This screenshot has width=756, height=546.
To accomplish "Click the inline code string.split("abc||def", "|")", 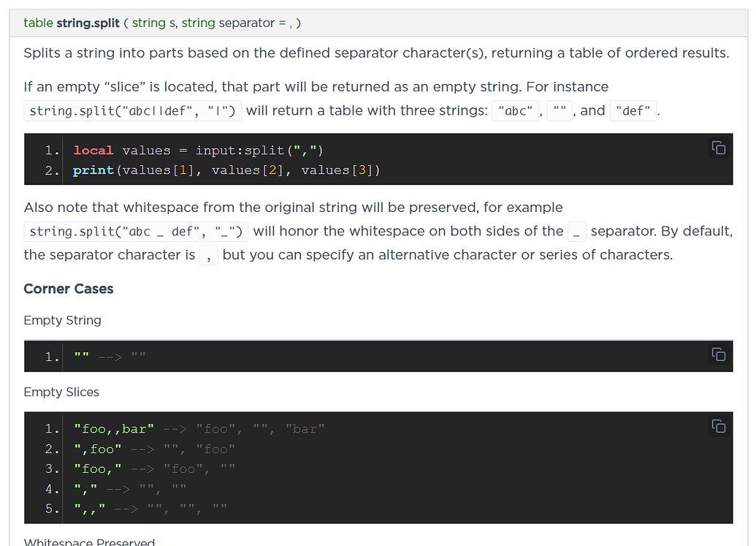I will pos(133,110).
